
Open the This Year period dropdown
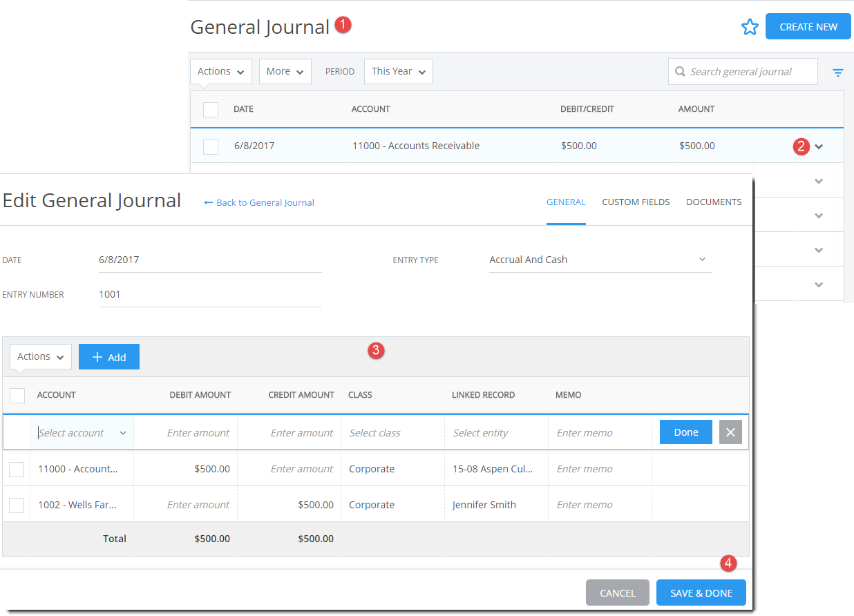[x=399, y=71]
